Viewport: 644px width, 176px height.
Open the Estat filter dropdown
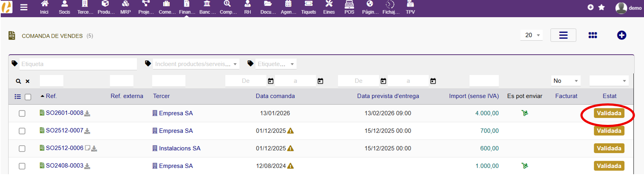(x=609, y=81)
